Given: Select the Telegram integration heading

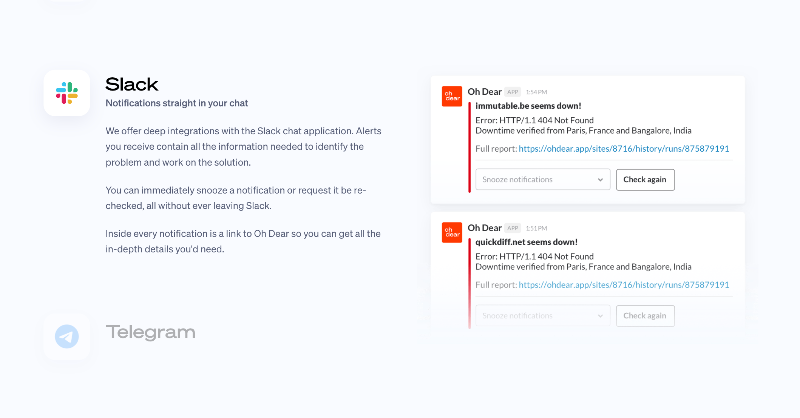Looking at the screenshot, I should (x=151, y=332).
